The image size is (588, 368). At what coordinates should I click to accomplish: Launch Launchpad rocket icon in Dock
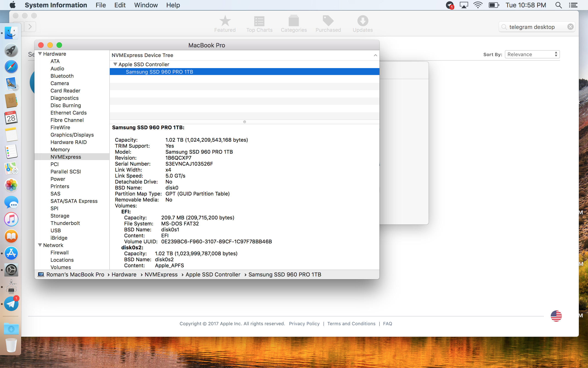pos(11,50)
